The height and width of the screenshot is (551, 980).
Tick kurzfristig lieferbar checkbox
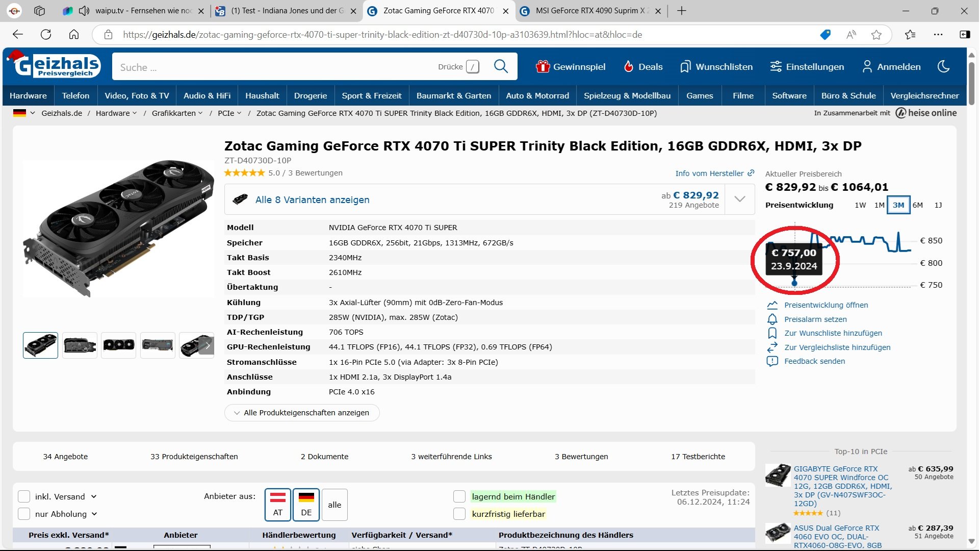pyautogui.click(x=459, y=514)
